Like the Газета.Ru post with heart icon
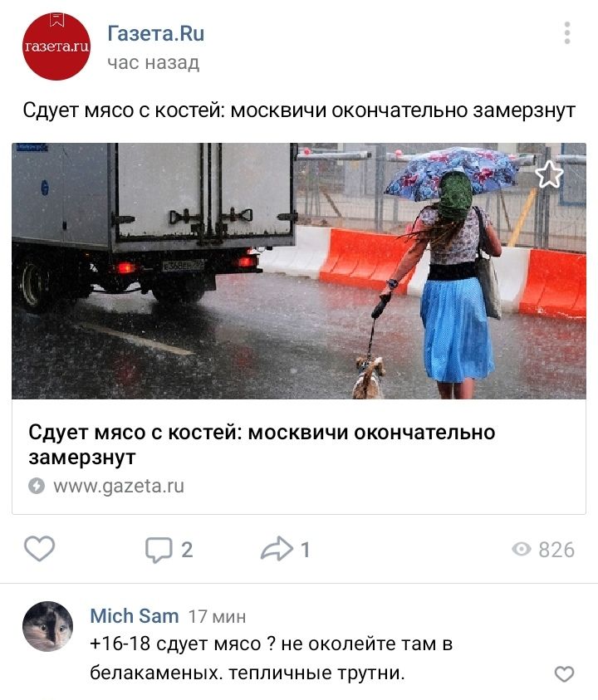 [x=39, y=549]
